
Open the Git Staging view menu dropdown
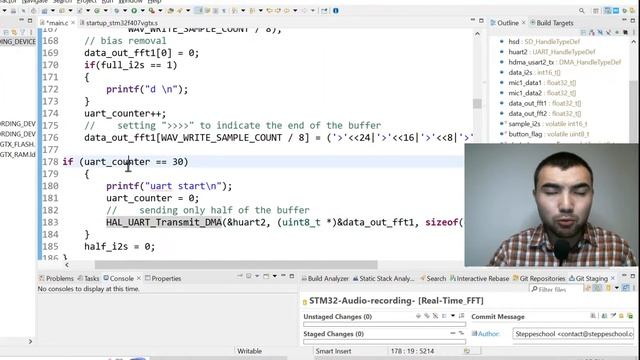(x=616, y=288)
